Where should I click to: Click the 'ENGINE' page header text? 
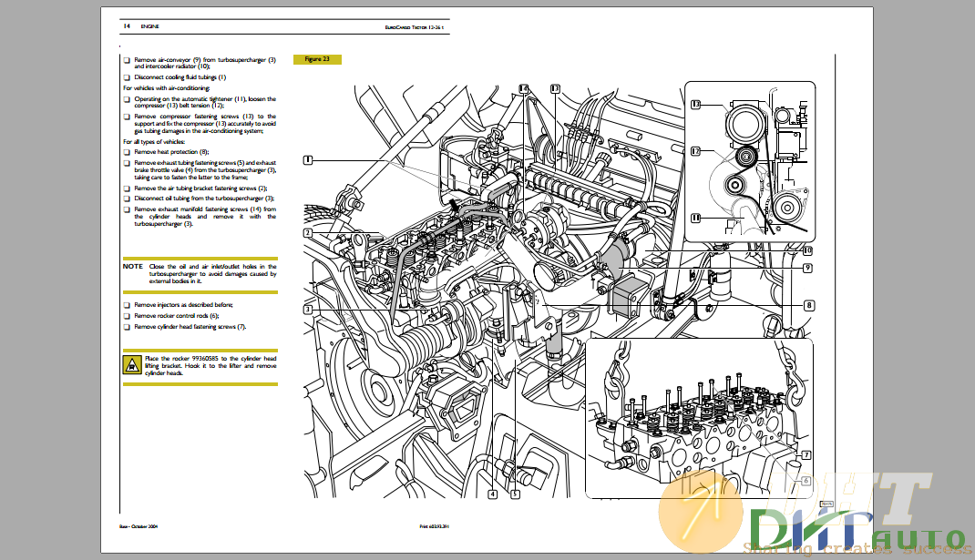(149, 26)
